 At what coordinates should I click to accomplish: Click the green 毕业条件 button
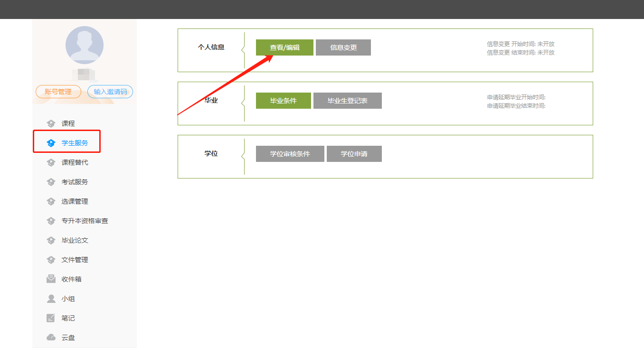point(284,101)
